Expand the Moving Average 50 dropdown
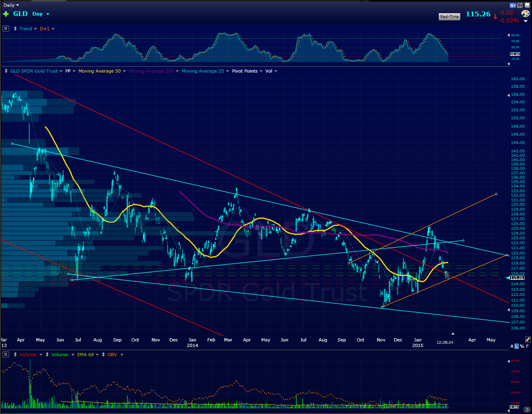This screenshot has width=532, height=414. (x=124, y=71)
